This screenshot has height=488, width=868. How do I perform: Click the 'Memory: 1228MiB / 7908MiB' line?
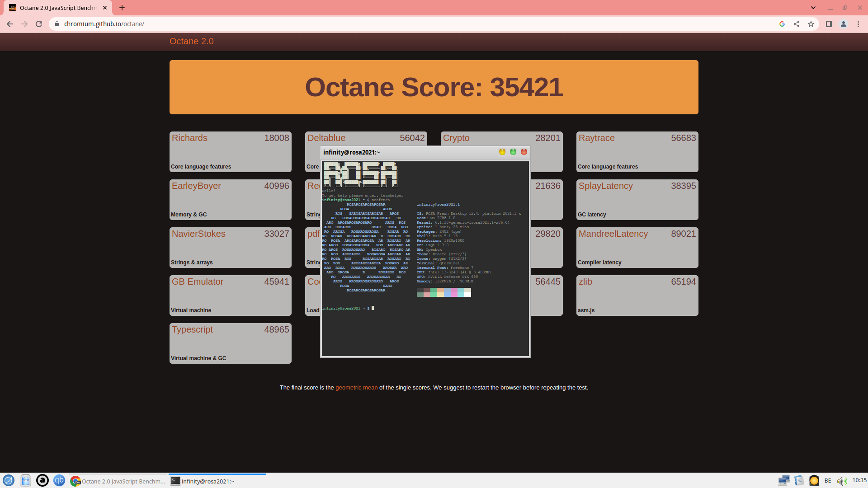(x=445, y=281)
